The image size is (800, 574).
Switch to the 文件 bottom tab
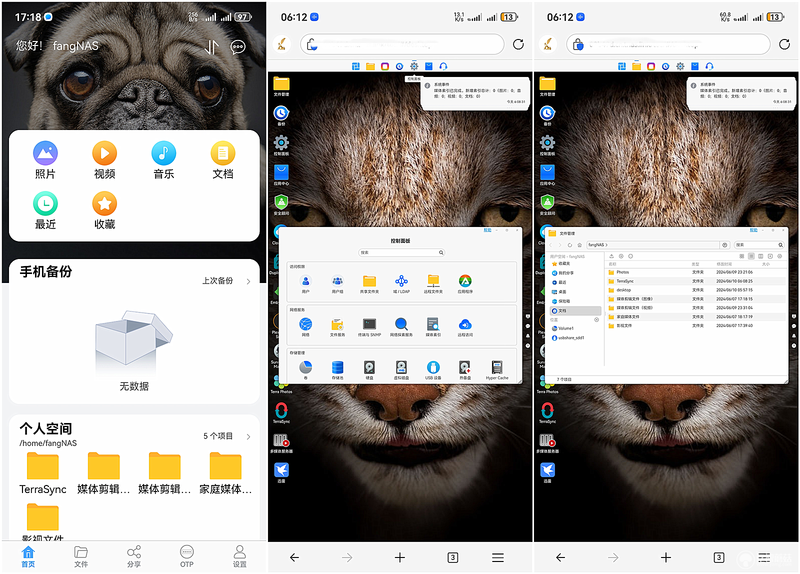coord(81,557)
